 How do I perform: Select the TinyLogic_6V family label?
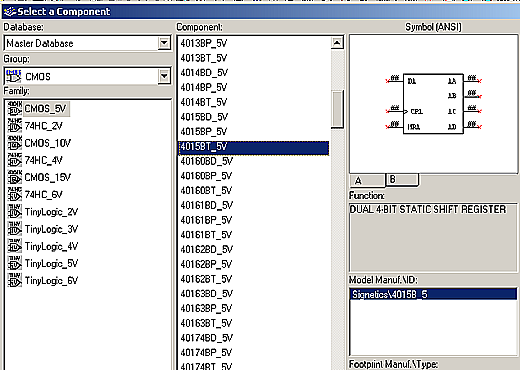[51, 281]
